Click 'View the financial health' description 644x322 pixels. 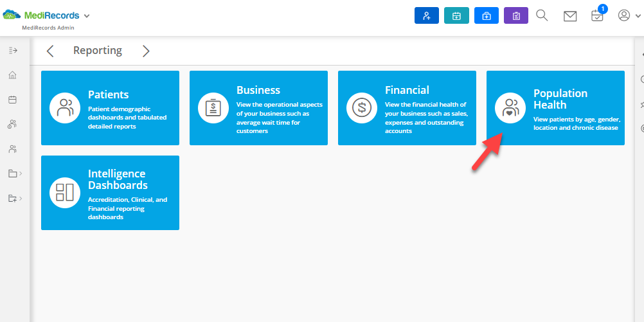(x=427, y=118)
